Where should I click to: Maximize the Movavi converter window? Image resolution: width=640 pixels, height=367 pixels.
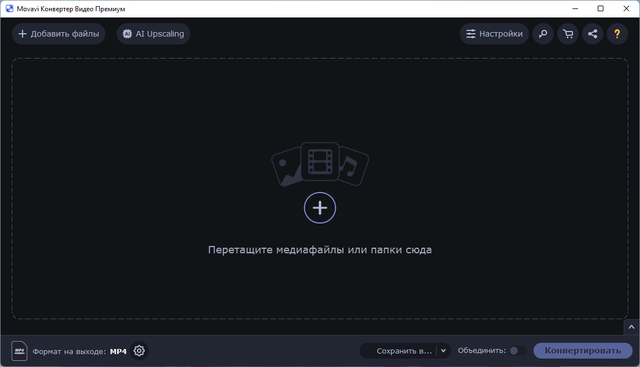[x=600, y=9]
